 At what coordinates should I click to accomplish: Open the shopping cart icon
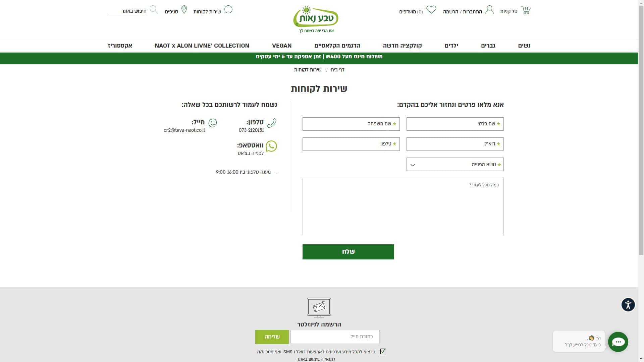[x=526, y=10]
